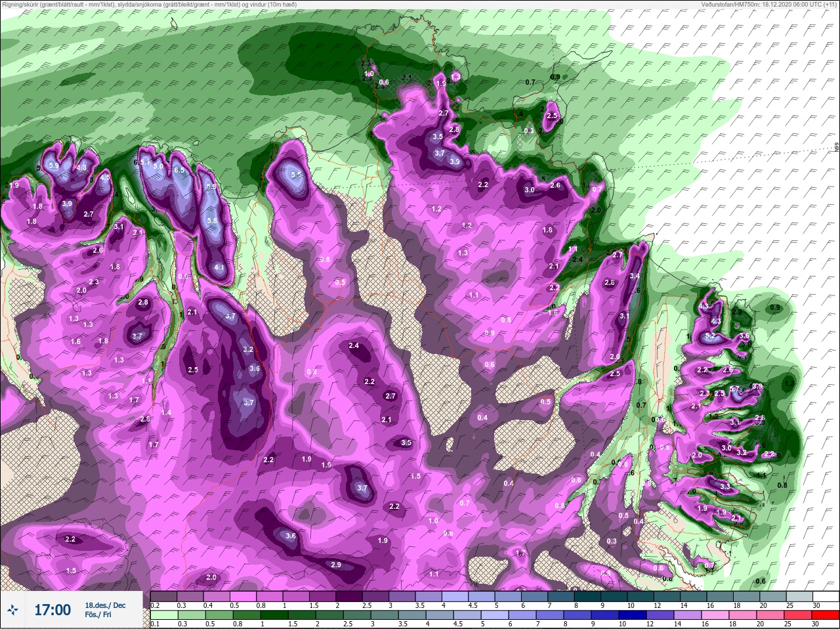Click the 5.0 precipitation value on the map

158,167
